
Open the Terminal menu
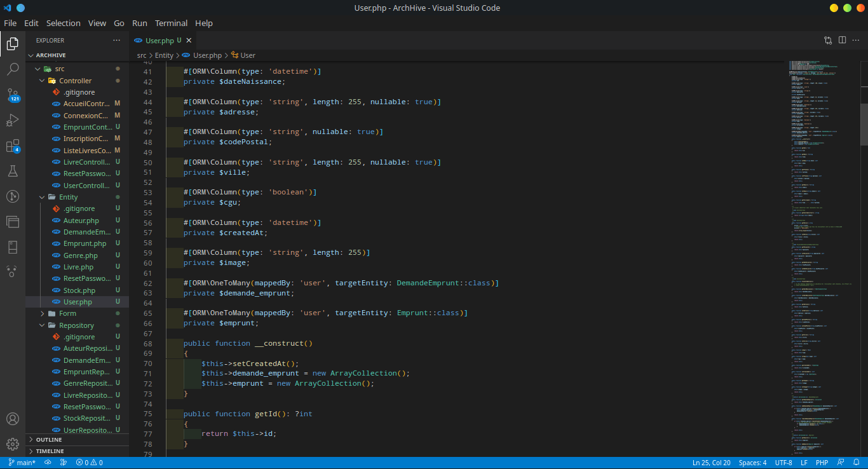[x=171, y=23]
